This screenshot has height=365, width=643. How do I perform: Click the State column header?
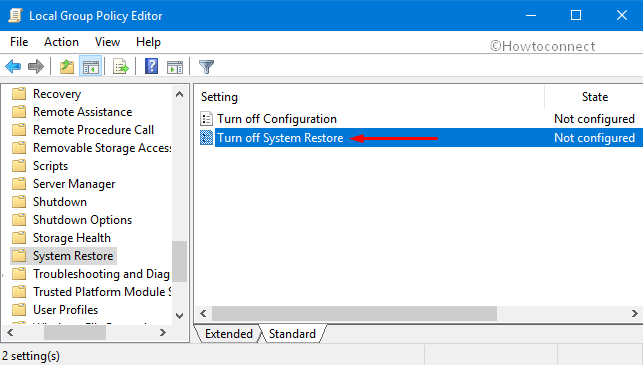594,97
